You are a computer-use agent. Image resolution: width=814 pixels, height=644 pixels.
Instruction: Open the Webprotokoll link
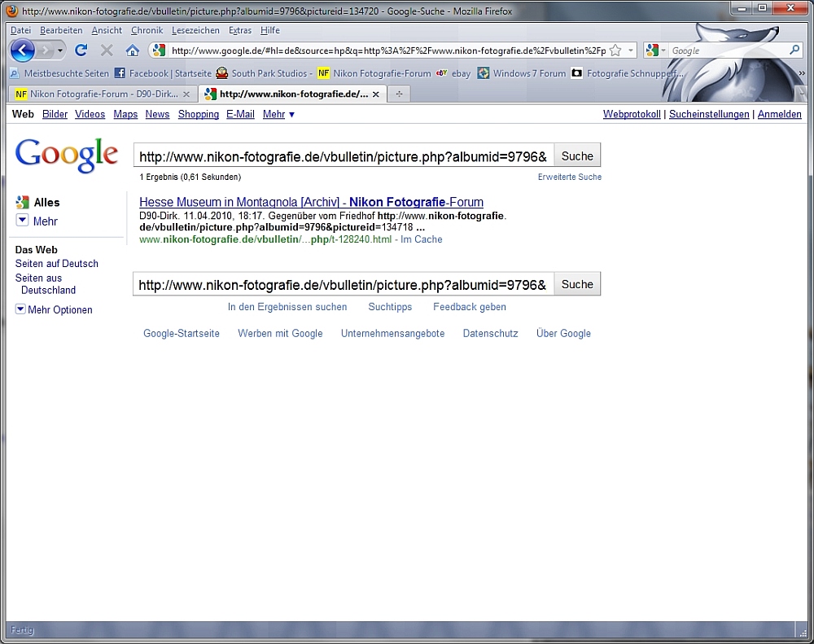tap(632, 114)
